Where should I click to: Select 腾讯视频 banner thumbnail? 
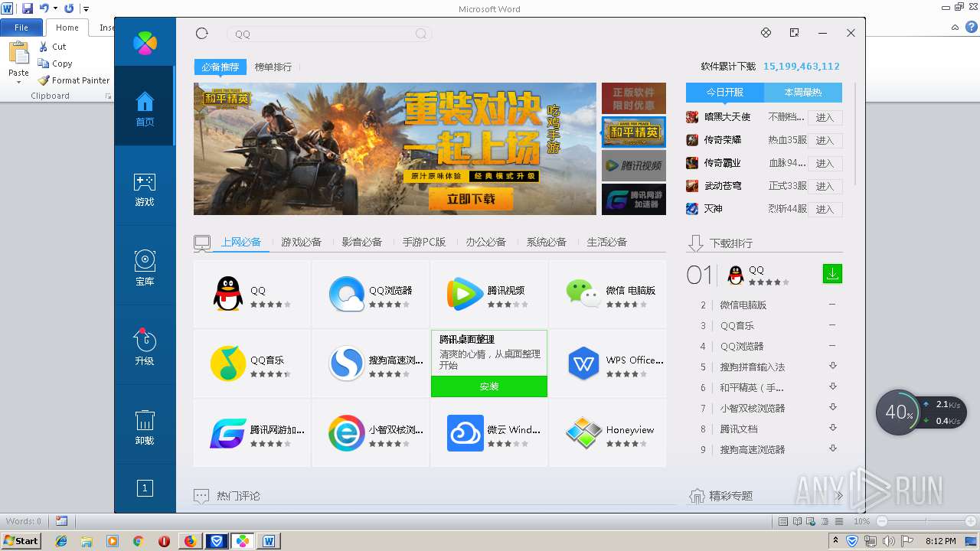click(634, 165)
